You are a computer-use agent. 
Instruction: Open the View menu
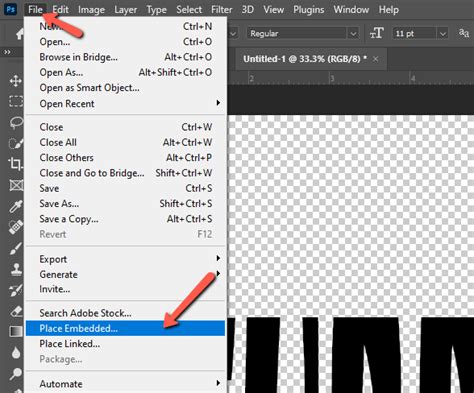(x=273, y=10)
